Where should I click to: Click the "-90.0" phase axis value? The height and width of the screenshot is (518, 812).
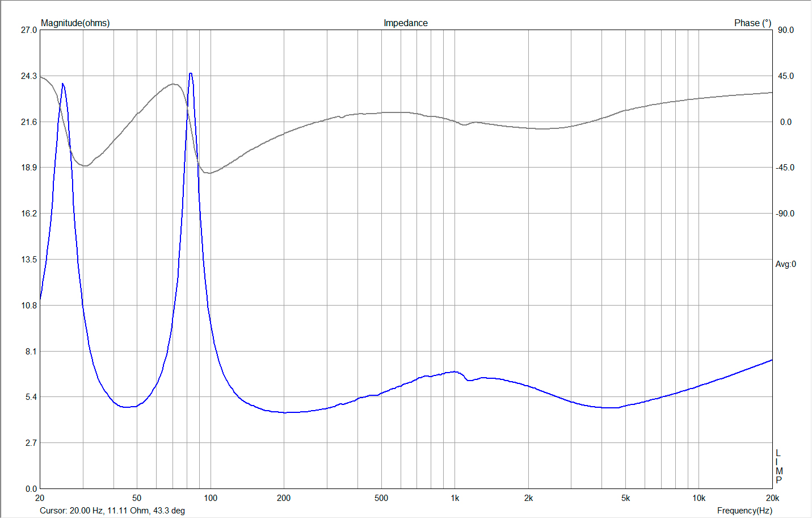pyautogui.click(x=785, y=214)
